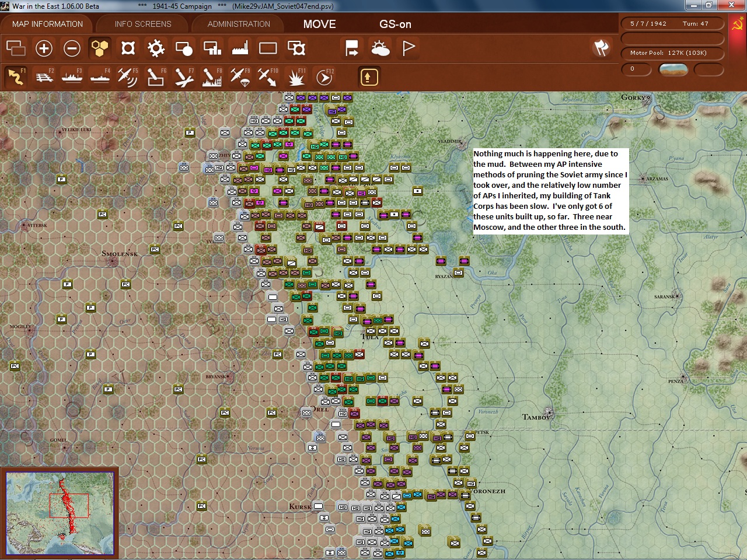
Task: Click the Bryansk city label on map
Action: point(216,377)
